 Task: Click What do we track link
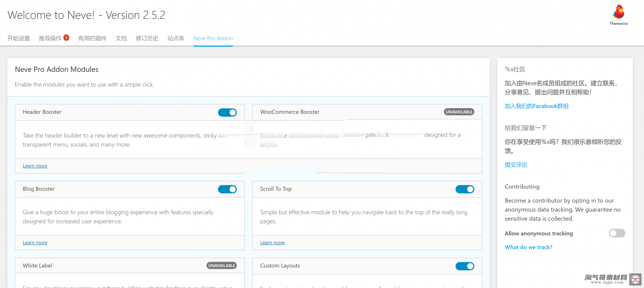(x=529, y=247)
